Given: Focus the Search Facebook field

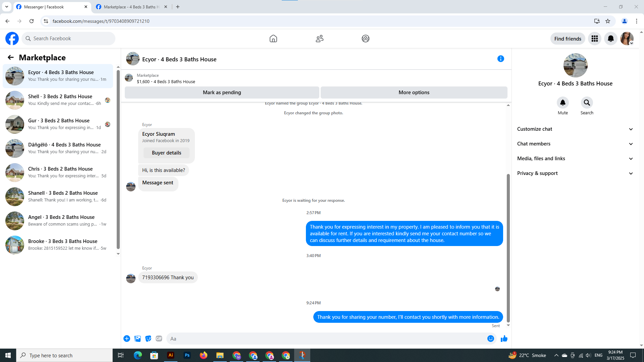Looking at the screenshot, I should 68,39.
